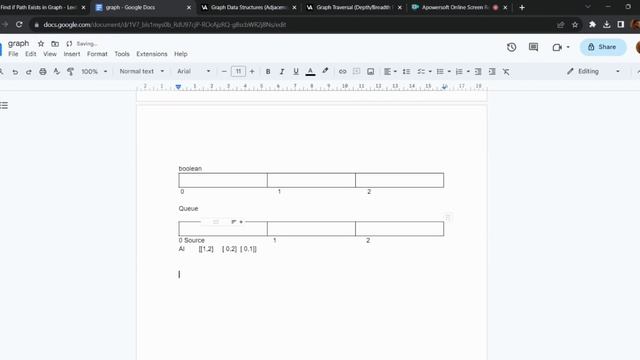Click the left indent ruler marker

point(178,87)
